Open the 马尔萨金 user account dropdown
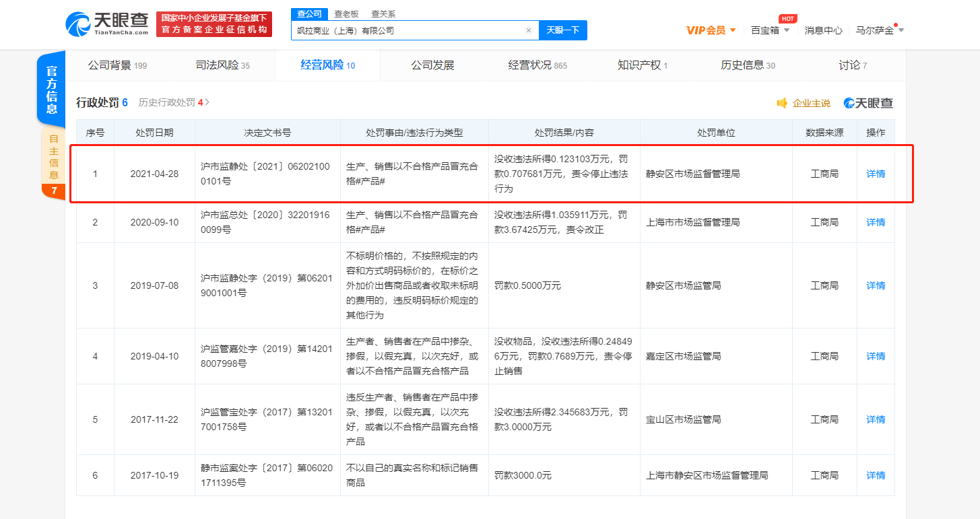The width and height of the screenshot is (980, 519). point(901,30)
